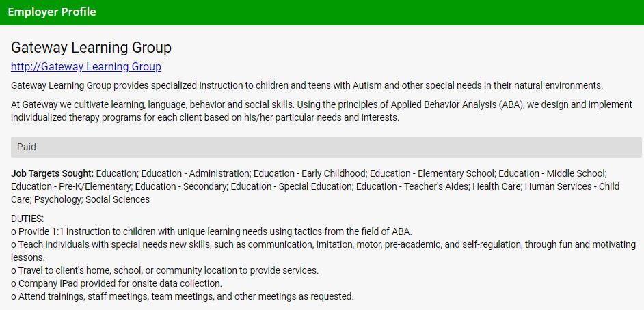644x310 pixels.
Task: Click the bold Job Targets Sought label
Action: [x=52, y=173]
